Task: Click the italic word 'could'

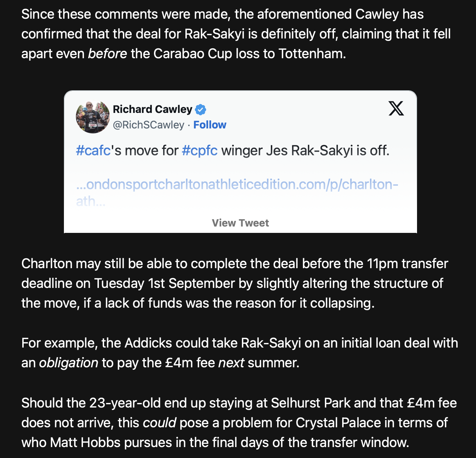Action: (159, 423)
